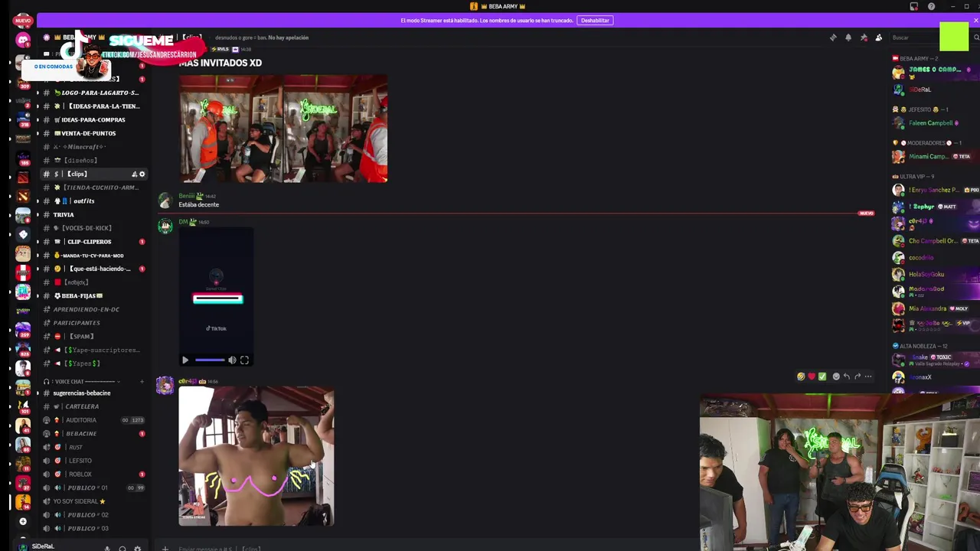Toggle microphone mute in user panel
980x551 pixels.
click(x=107, y=548)
